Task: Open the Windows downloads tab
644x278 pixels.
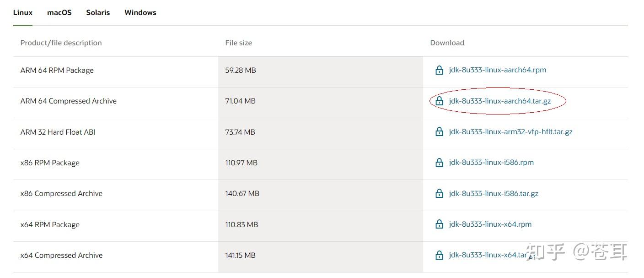Action: [140, 13]
